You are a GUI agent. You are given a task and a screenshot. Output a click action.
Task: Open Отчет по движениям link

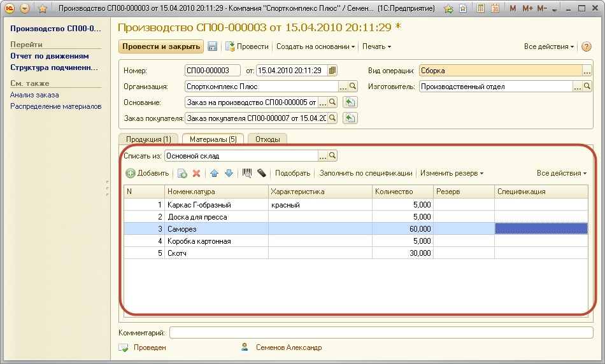pyautogui.click(x=50, y=56)
